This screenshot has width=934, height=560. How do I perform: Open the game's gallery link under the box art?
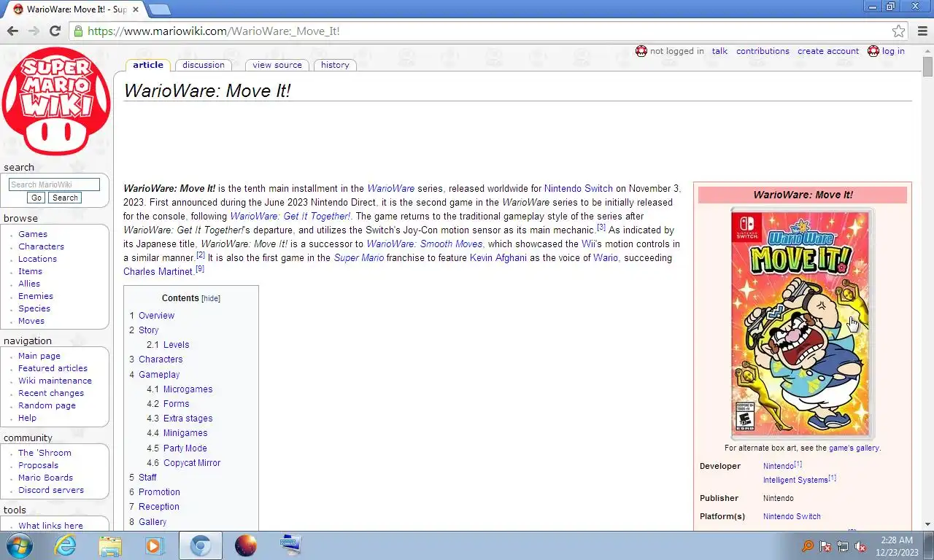[x=854, y=448]
